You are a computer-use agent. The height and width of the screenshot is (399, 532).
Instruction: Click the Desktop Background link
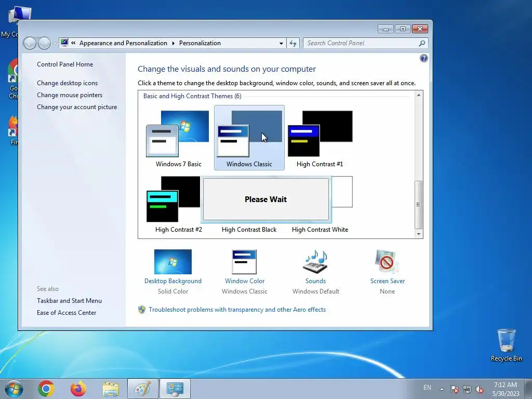tap(172, 281)
